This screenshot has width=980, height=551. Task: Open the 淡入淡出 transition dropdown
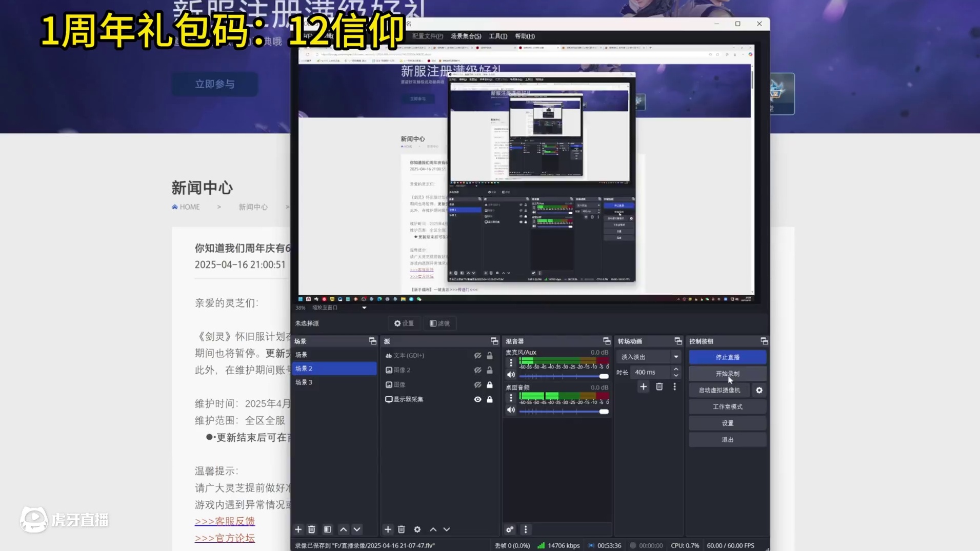click(676, 356)
